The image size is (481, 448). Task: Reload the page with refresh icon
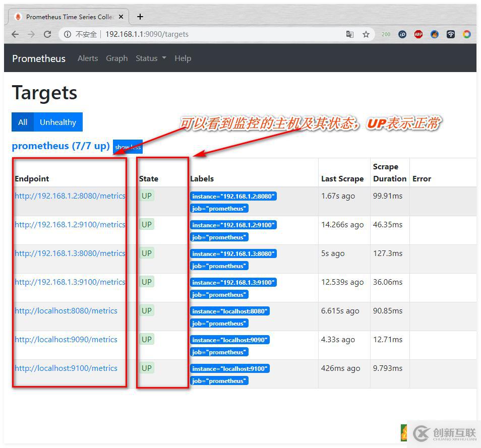pos(47,34)
